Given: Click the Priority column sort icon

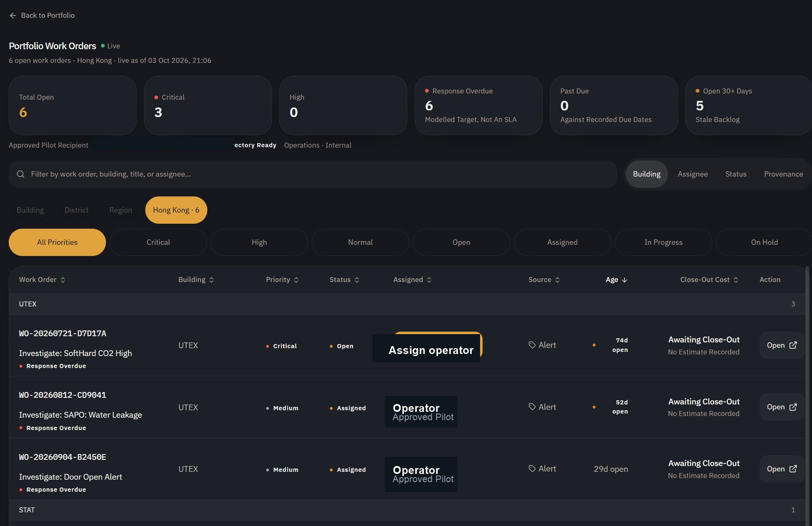Looking at the screenshot, I should pos(296,280).
